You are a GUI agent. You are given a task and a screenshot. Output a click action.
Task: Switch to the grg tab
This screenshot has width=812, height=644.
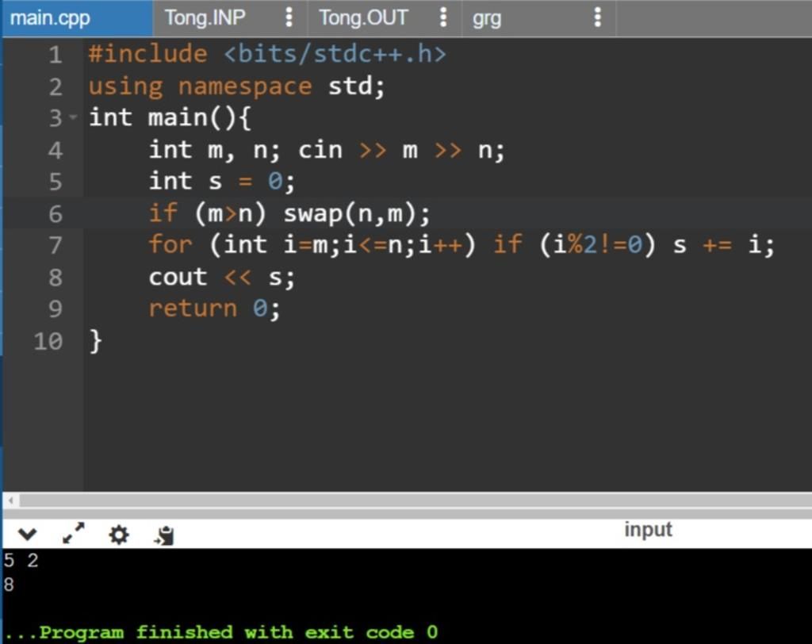click(x=487, y=19)
